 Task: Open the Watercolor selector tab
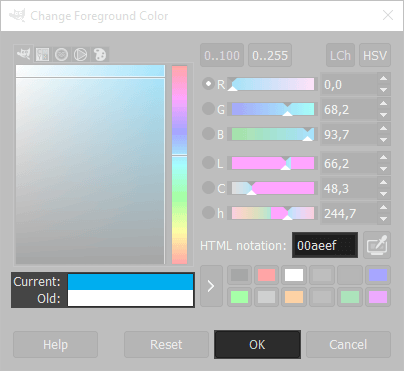[61, 54]
